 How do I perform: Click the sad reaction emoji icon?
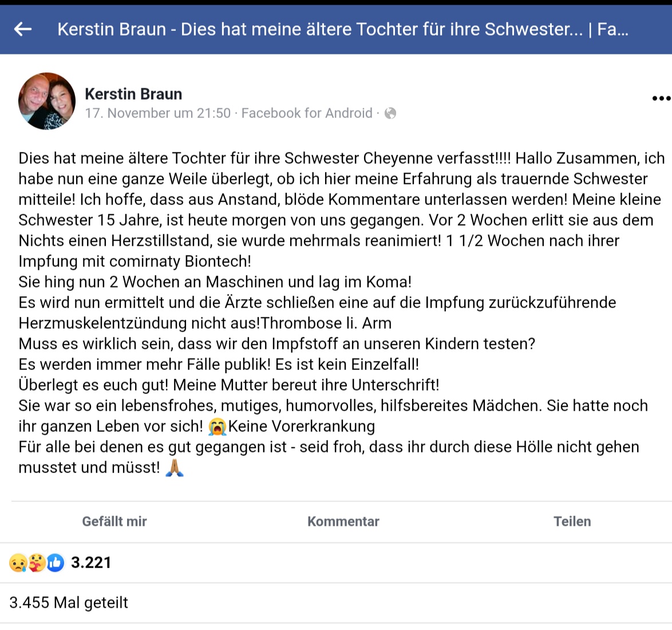point(18,564)
